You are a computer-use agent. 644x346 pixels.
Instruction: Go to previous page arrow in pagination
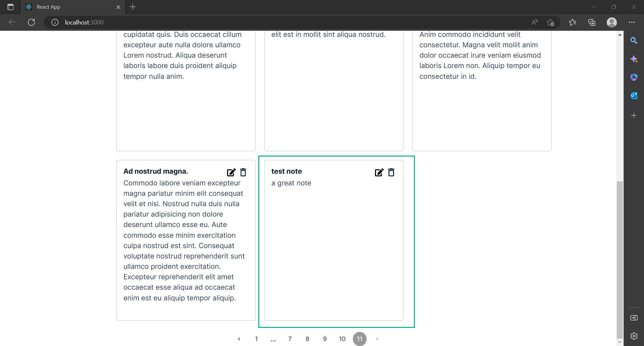pos(239,339)
